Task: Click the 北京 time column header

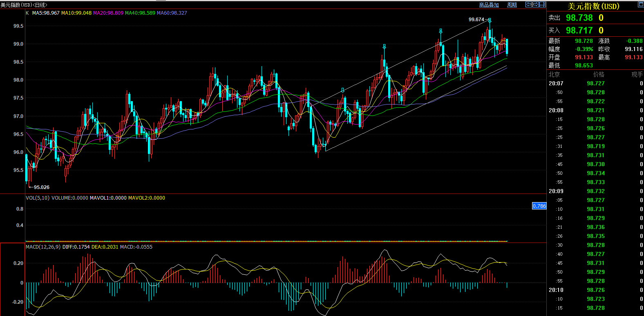Action: pyautogui.click(x=554, y=74)
